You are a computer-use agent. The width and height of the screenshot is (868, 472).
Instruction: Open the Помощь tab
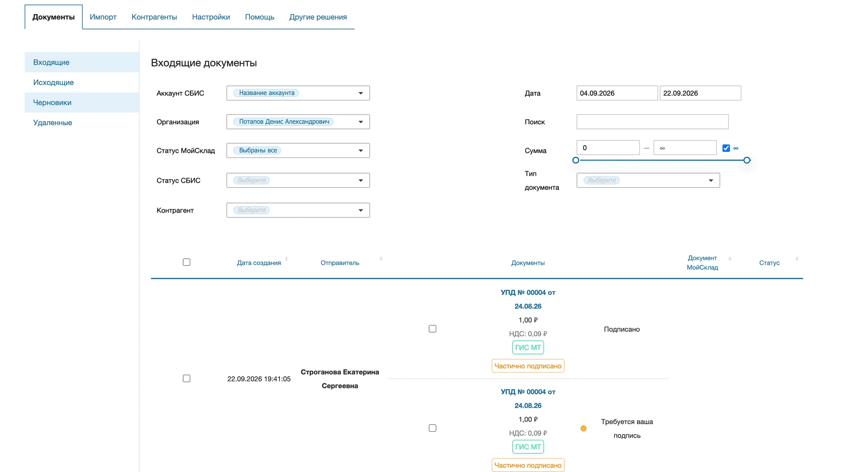pos(259,17)
